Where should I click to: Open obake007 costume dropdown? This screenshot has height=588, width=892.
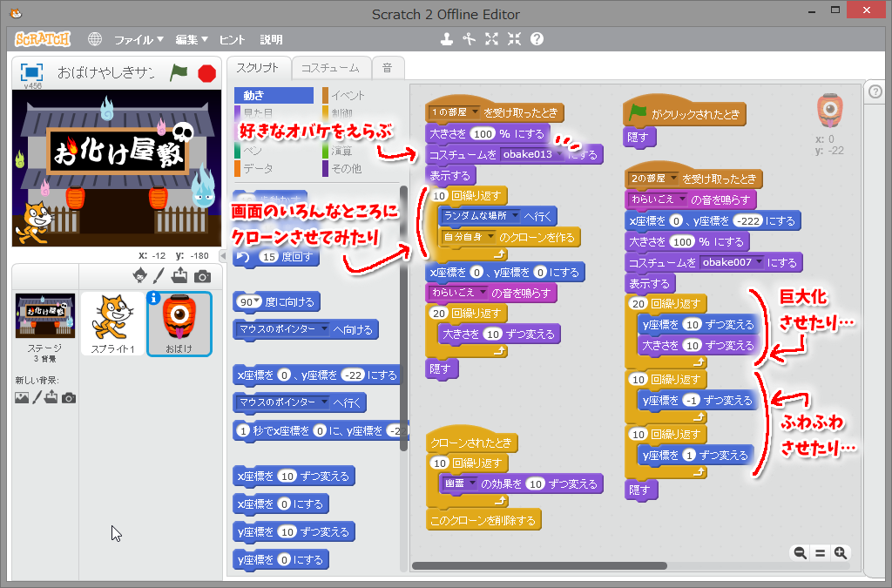coord(759,261)
